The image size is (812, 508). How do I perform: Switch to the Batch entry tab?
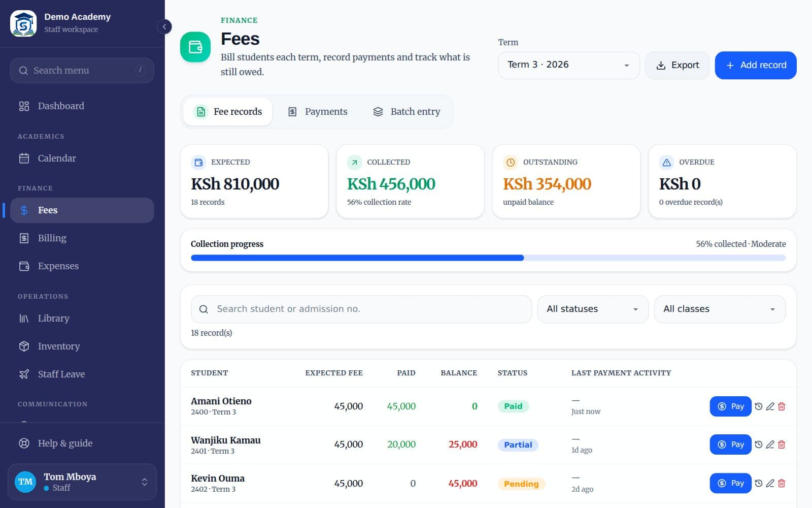coord(407,112)
